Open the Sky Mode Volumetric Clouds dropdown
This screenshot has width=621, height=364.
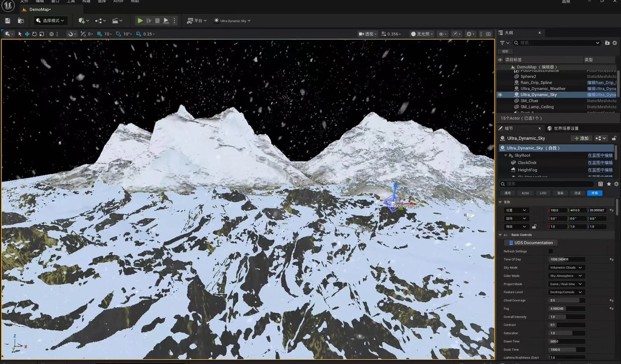click(566, 268)
